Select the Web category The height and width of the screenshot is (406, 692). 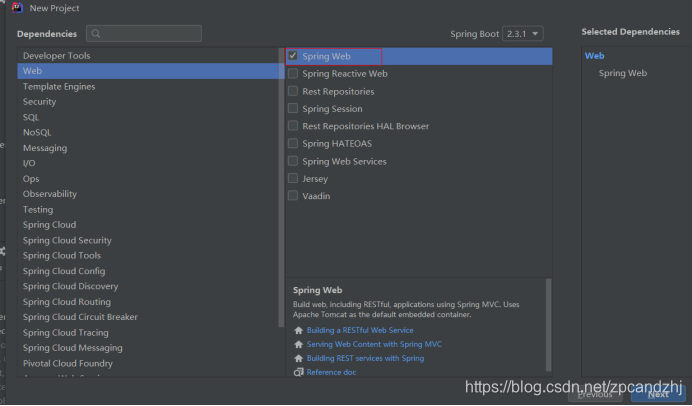pos(148,71)
